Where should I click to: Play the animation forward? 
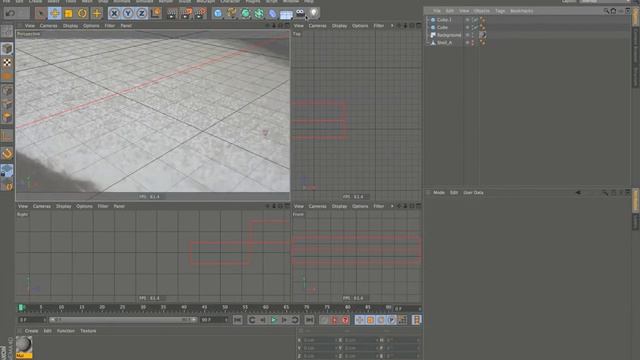click(x=274, y=320)
